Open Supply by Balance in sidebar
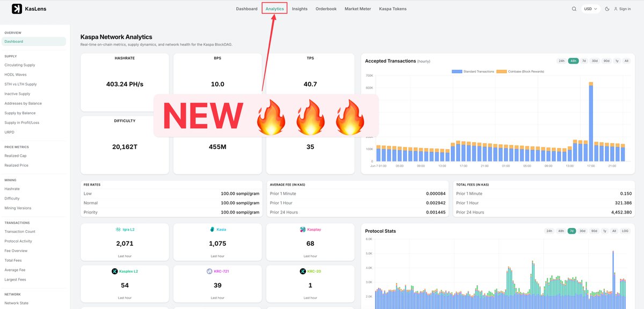Image resolution: width=644 pixels, height=309 pixels. [x=20, y=113]
